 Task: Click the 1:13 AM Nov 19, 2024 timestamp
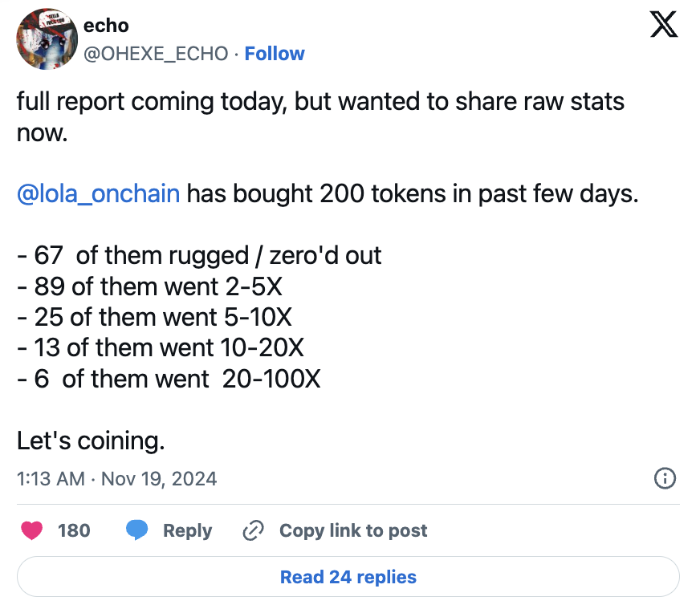(117, 479)
